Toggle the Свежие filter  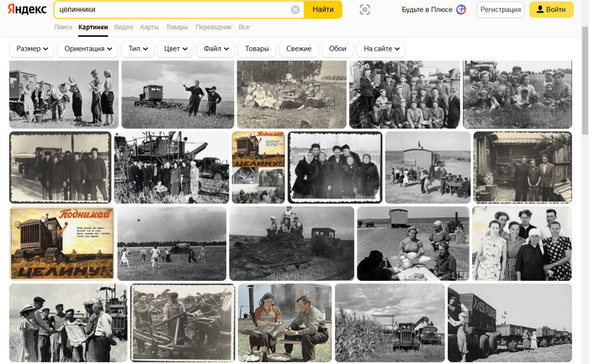coord(299,49)
